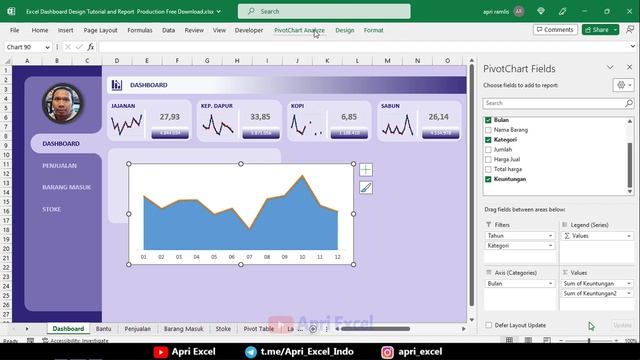Expand the formula bar chevron
640x360 pixels.
(633, 47)
